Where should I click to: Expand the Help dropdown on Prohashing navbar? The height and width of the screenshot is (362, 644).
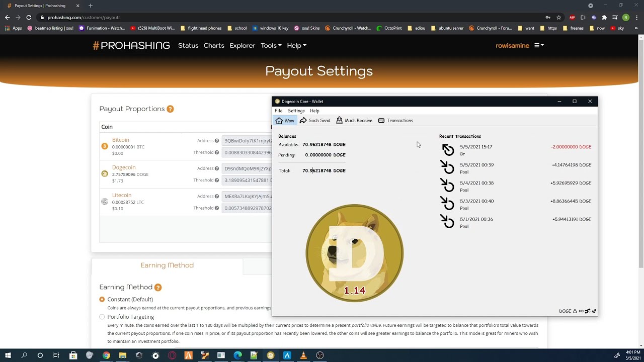click(x=296, y=46)
